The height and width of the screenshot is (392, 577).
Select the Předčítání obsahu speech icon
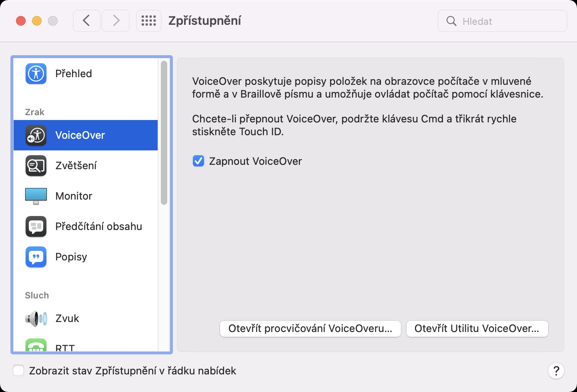(36, 226)
